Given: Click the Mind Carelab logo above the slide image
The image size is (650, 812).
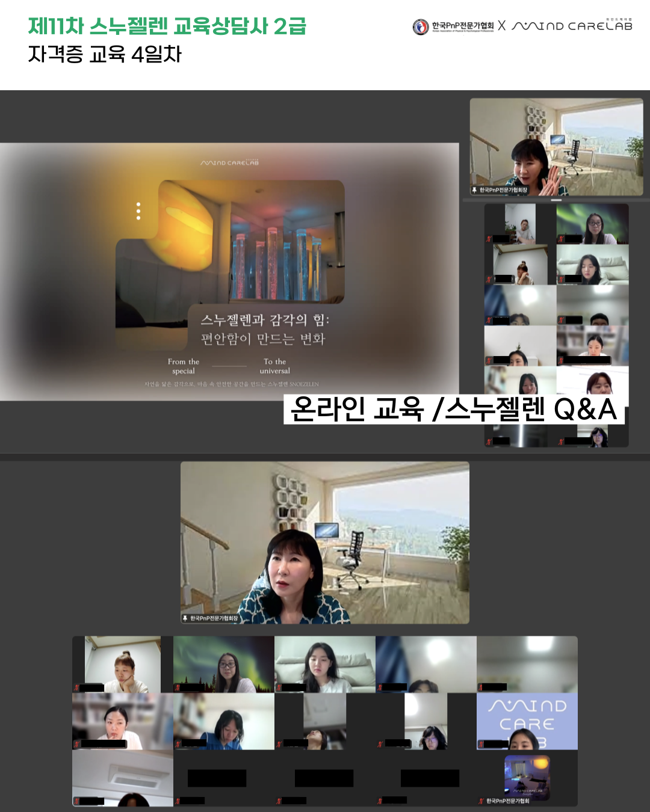Looking at the screenshot, I should [x=230, y=162].
